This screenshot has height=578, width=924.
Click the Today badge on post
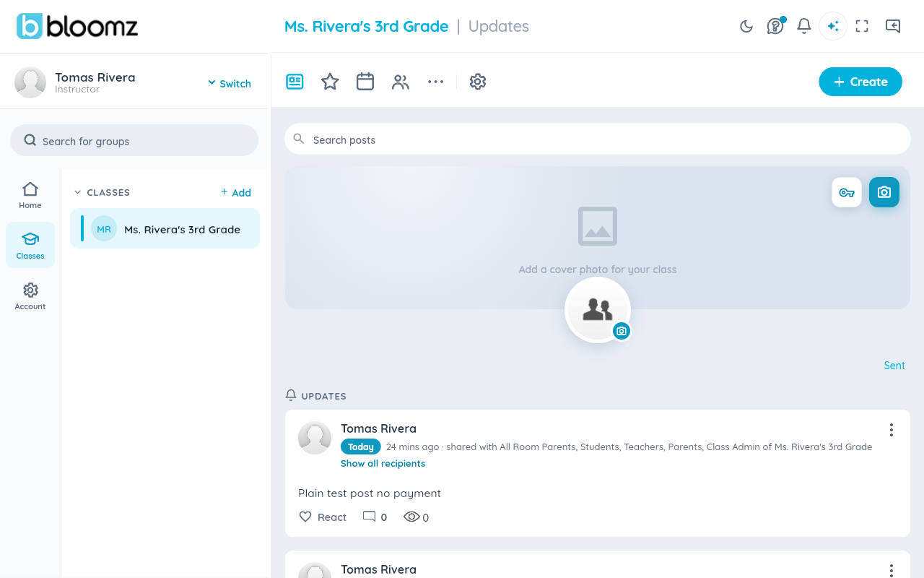361,447
